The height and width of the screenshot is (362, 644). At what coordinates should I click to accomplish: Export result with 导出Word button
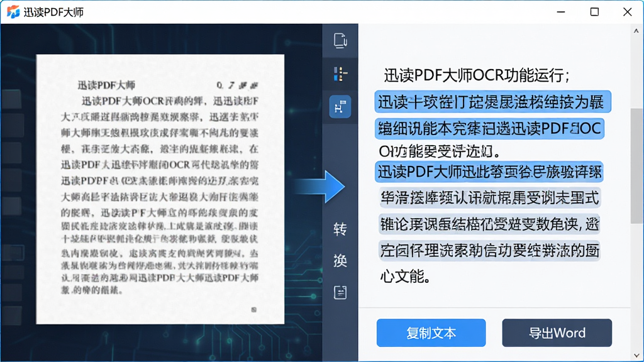click(557, 333)
